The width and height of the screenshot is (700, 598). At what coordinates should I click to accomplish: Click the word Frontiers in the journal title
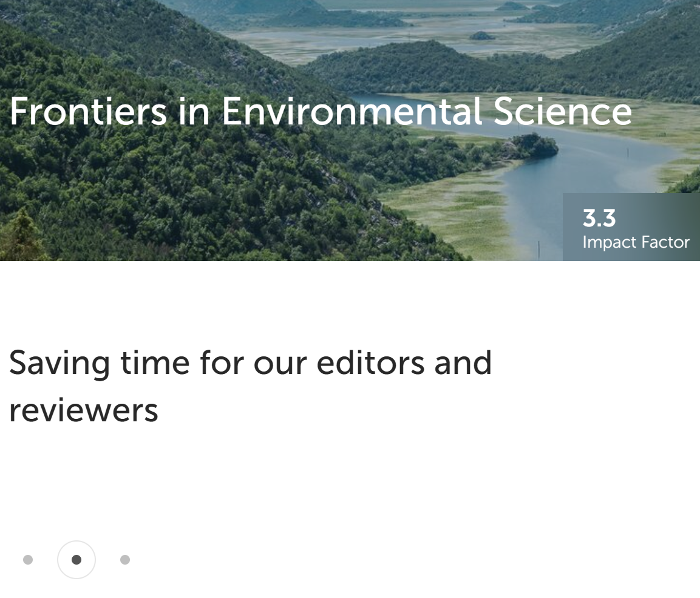[x=88, y=112]
